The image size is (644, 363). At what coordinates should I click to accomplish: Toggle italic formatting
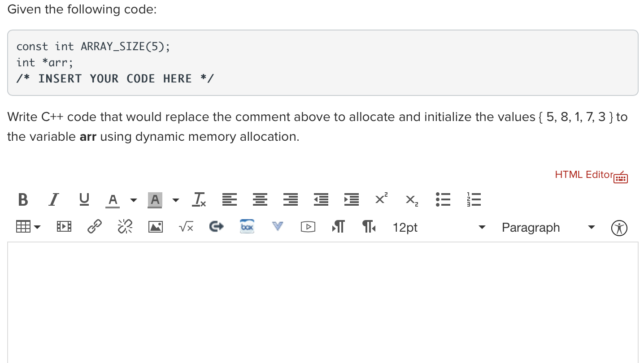pos(54,199)
